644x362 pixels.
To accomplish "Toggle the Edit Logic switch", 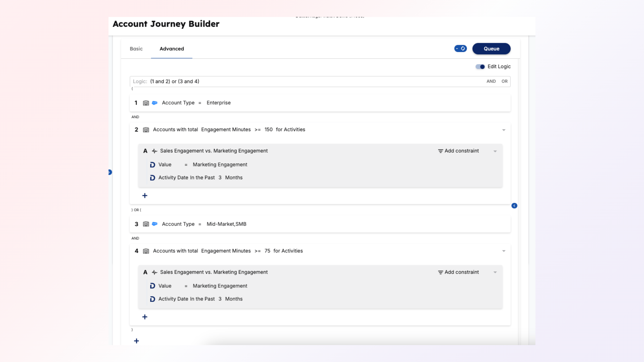I will [480, 67].
